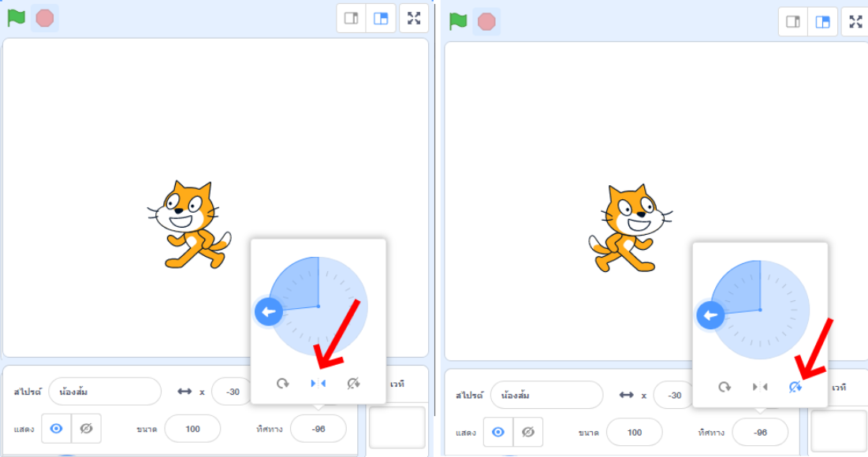This screenshot has width=868, height=457.
Task: Enable the sprite visibility eye in right panel
Action: pyautogui.click(x=499, y=433)
